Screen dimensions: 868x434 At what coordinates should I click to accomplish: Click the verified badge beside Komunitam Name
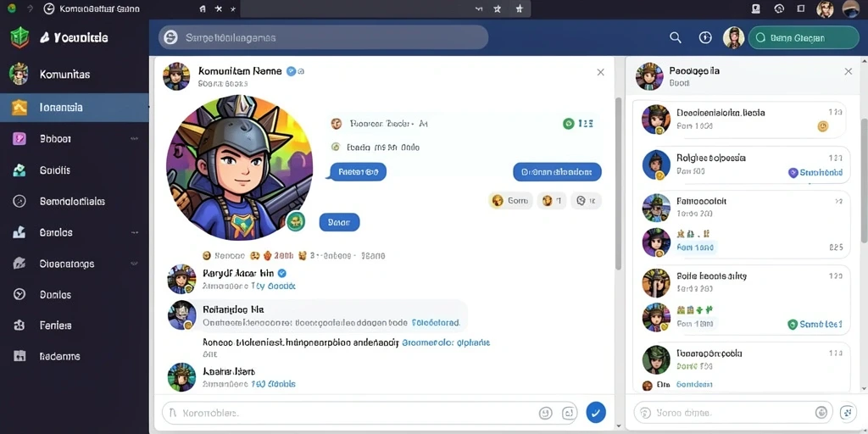(292, 71)
